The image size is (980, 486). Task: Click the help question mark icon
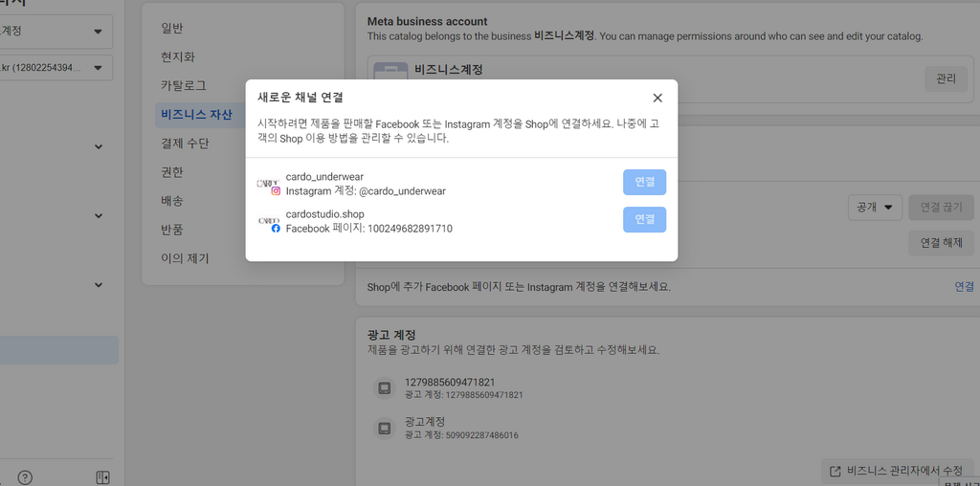point(25,478)
